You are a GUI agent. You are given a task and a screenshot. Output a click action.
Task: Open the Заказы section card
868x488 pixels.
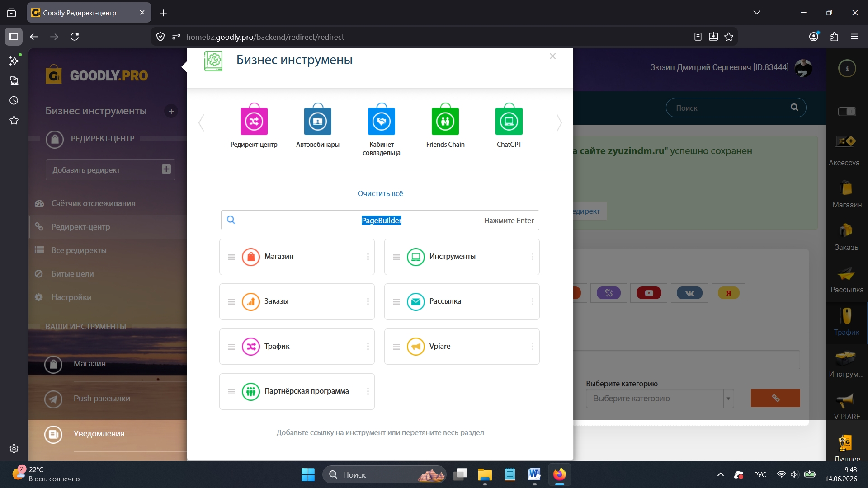(x=297, y=301)
